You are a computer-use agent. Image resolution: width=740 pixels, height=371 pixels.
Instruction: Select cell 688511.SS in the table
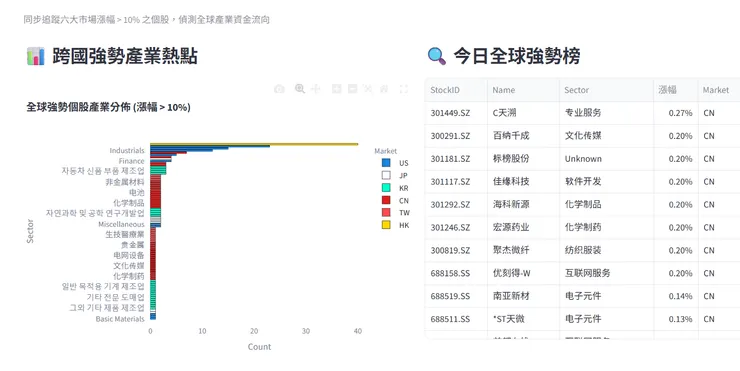pos(456,319)
